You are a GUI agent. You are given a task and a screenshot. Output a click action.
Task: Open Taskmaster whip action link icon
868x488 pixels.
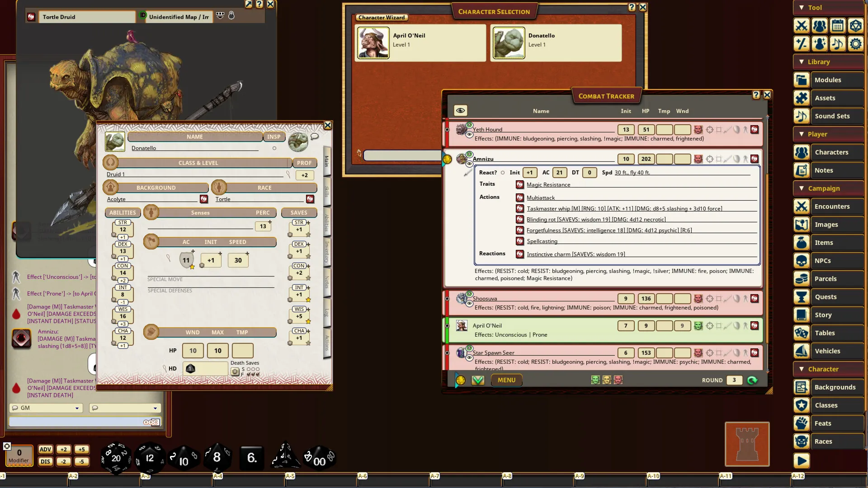pyautogui.click(x=520, y=209)
